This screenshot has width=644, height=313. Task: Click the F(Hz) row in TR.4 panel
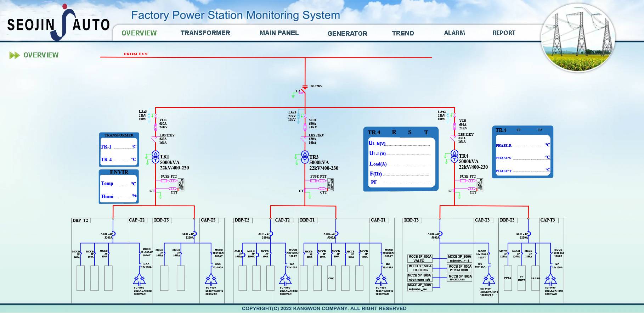click(399, 174)
